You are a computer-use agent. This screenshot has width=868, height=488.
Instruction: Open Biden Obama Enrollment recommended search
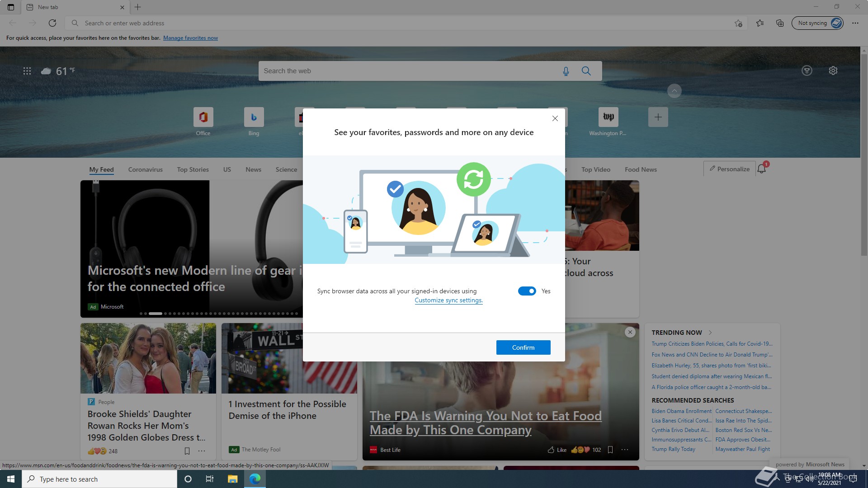(681, 411)
